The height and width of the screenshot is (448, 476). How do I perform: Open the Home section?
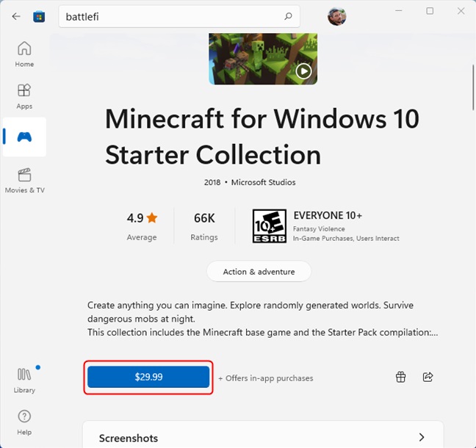pos(24,54)
